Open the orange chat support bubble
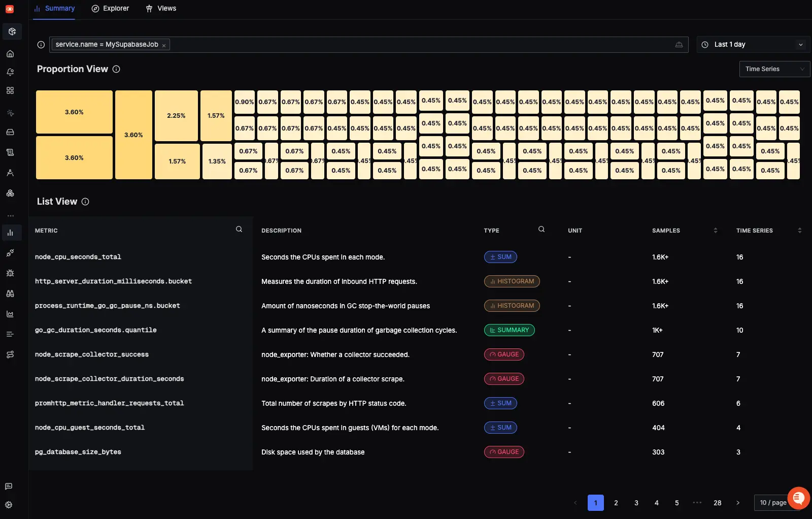The image size is (812, 519). coord(798,498)
